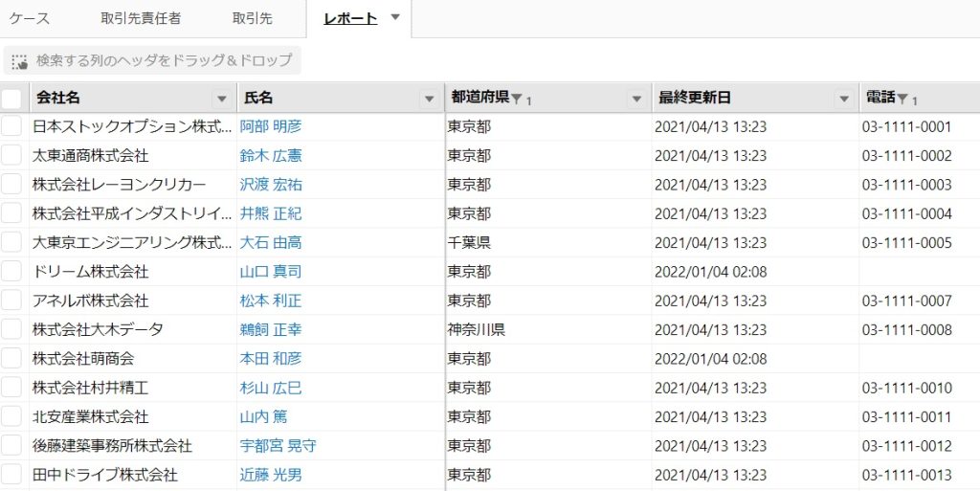Check the row for 太東通商株式会社
Image resolution: width=980 pixels, height=491 pixels.
pyautogui.click(x=11, y=156)
